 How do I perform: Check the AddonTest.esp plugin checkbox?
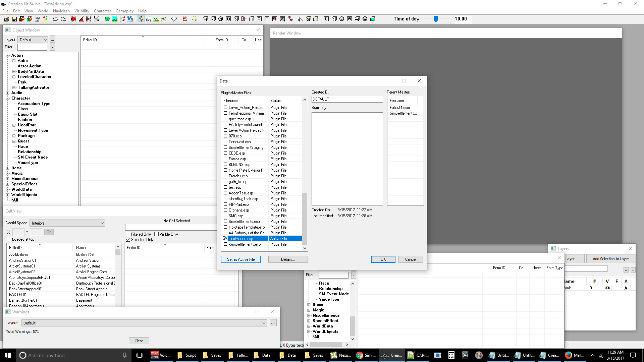pyautogui.click(x=225, y=193)
